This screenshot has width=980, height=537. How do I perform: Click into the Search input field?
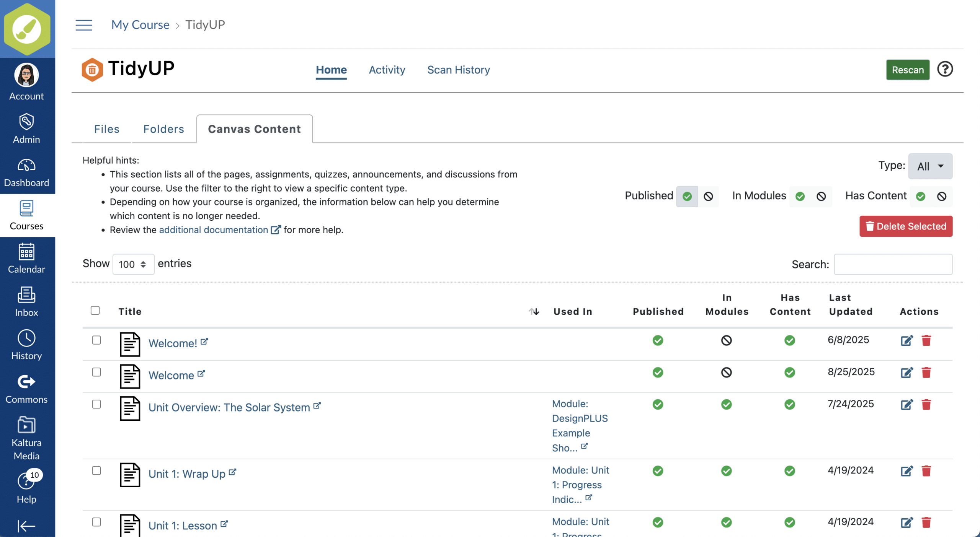(x=893, y=264)
